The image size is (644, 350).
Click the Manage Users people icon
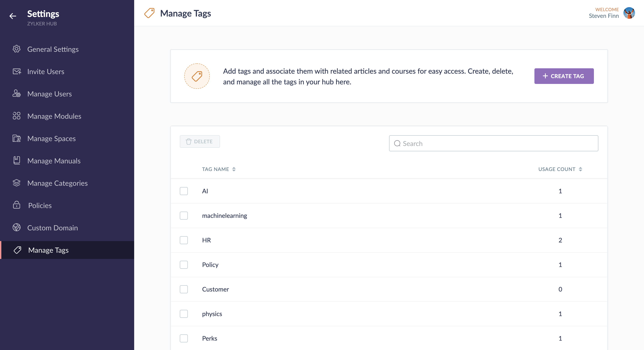[17, 94]
